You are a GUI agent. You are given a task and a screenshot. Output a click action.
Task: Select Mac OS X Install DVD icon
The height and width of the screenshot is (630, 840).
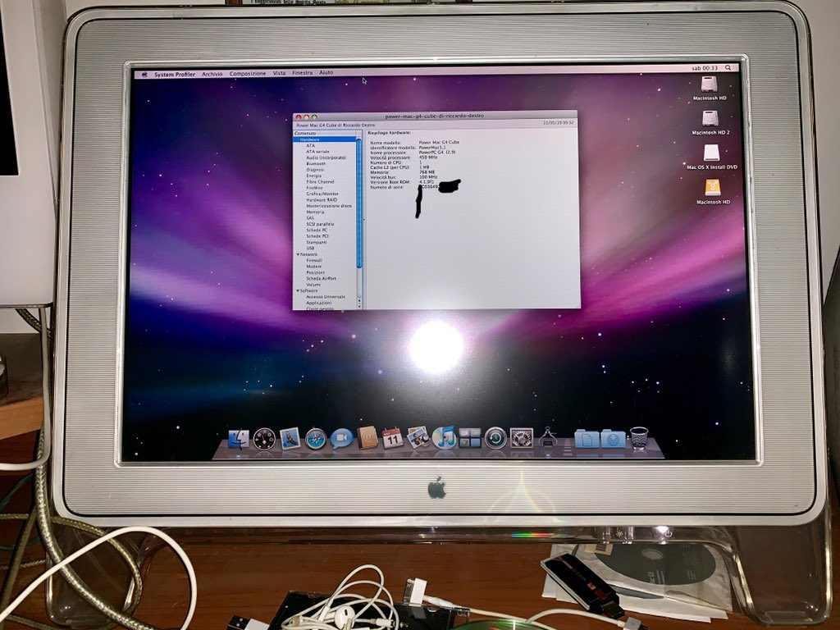coord(711,153)
